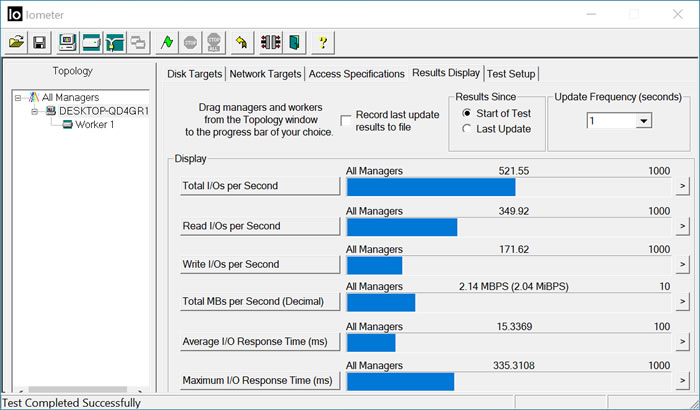Viewport: 700px width, 410px height.
Task: Click Average I/O Response Time (ms) button
Action: click(x=260, y=342)
